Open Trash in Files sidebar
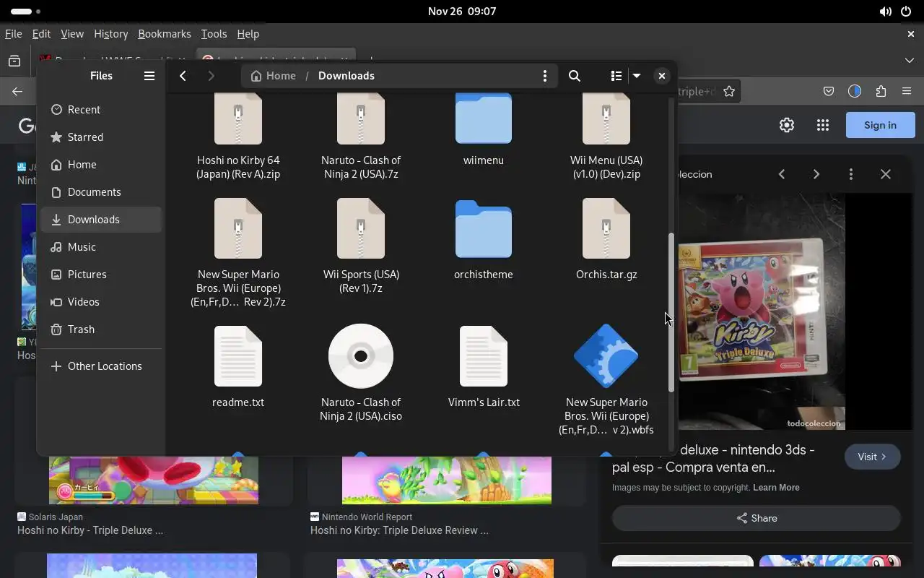The height and width of the screenshot is (578, 924). 101,329
